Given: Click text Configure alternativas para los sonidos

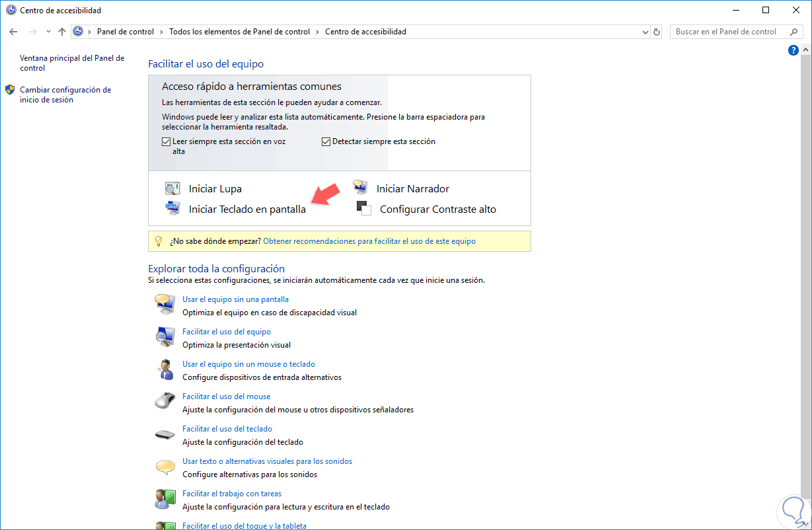Looking at the screenshot, I should click(x=250, y=474).
